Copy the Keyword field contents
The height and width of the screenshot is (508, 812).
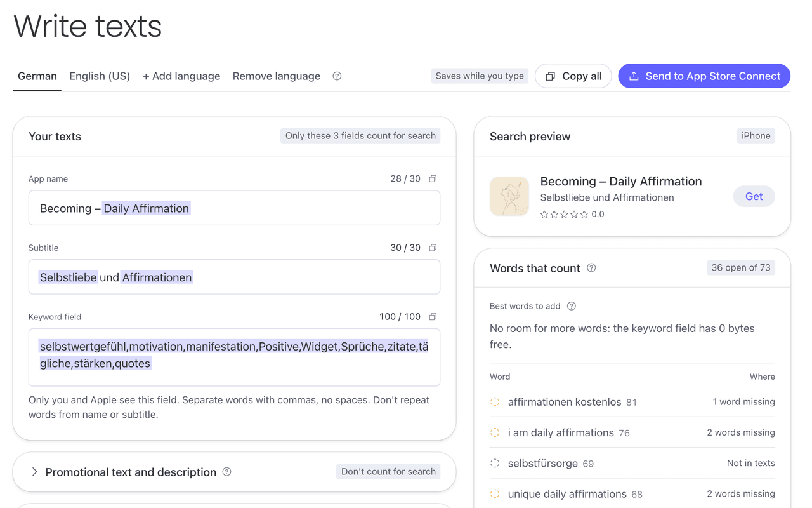433,317
